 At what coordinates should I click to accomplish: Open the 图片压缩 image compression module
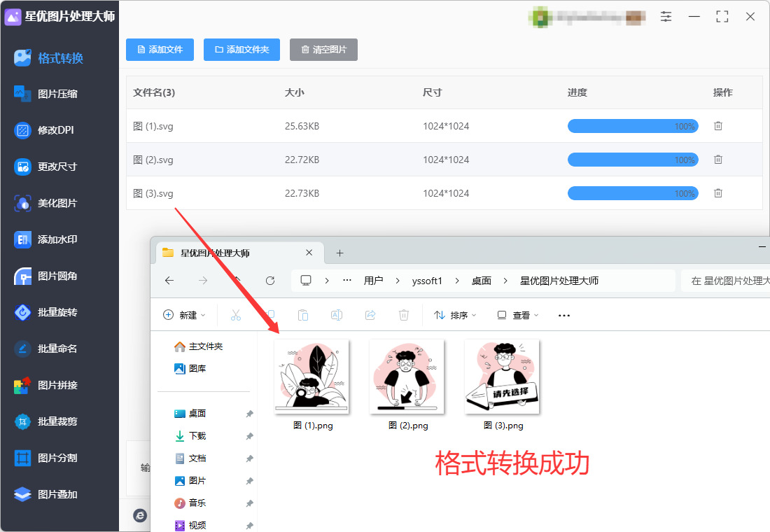coord(45,94)
